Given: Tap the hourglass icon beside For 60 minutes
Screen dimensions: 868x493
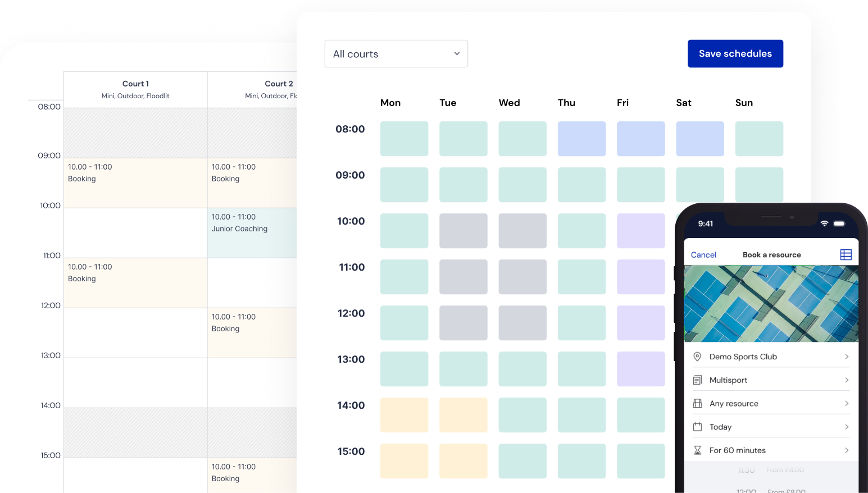Looking at the screenshot, I should click(x=697, y=450).
